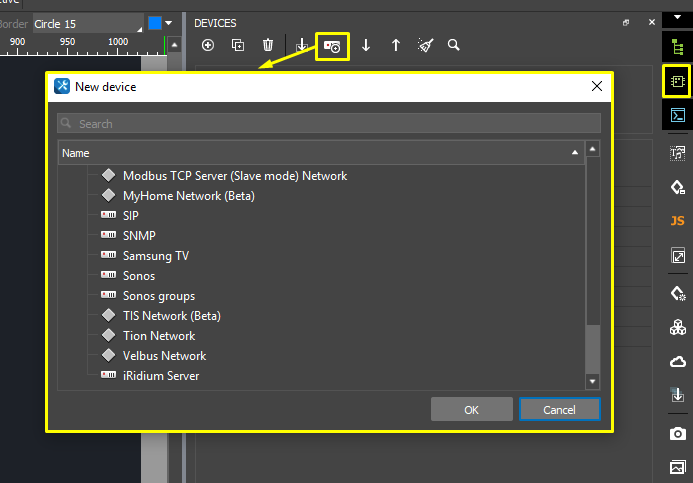Click the text frame sidebar icon
The width and height of the screenshot is (693, 483).
click(x=678, y=153)
